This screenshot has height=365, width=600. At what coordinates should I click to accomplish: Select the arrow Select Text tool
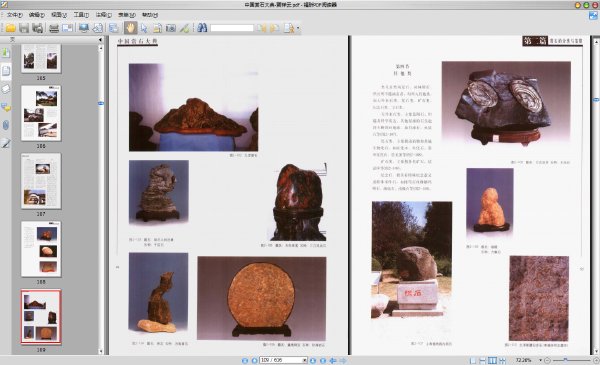tap(144, 28)
